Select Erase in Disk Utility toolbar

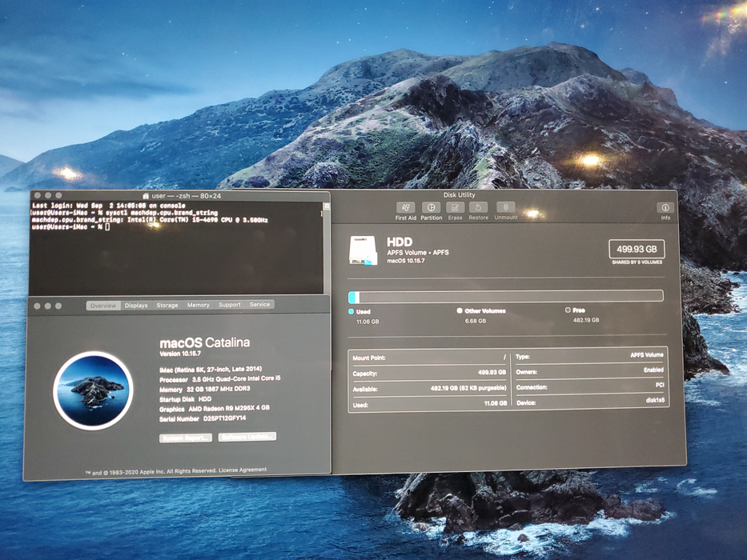[x=455, y=211]
